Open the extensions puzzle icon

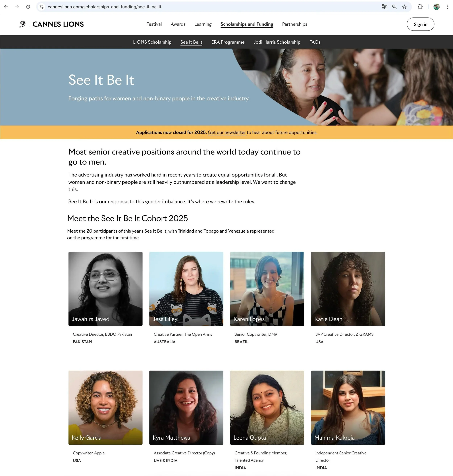click(420, 7)
